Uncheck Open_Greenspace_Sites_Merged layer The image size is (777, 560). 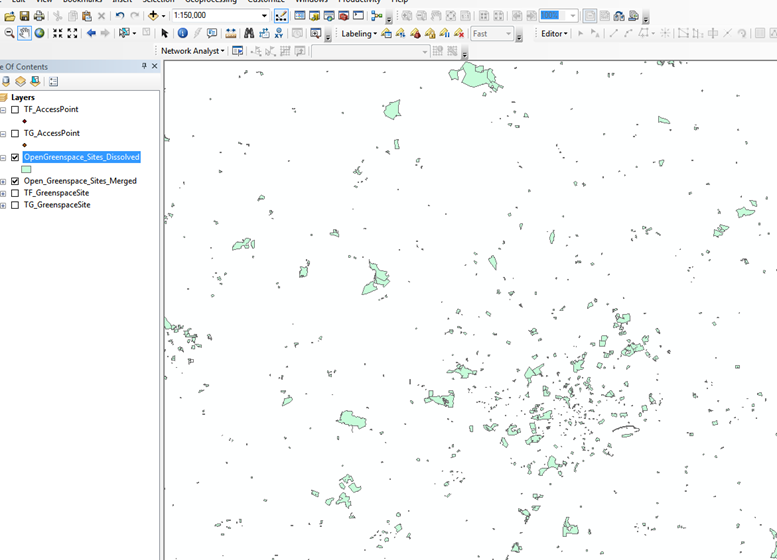pos(15,181)
